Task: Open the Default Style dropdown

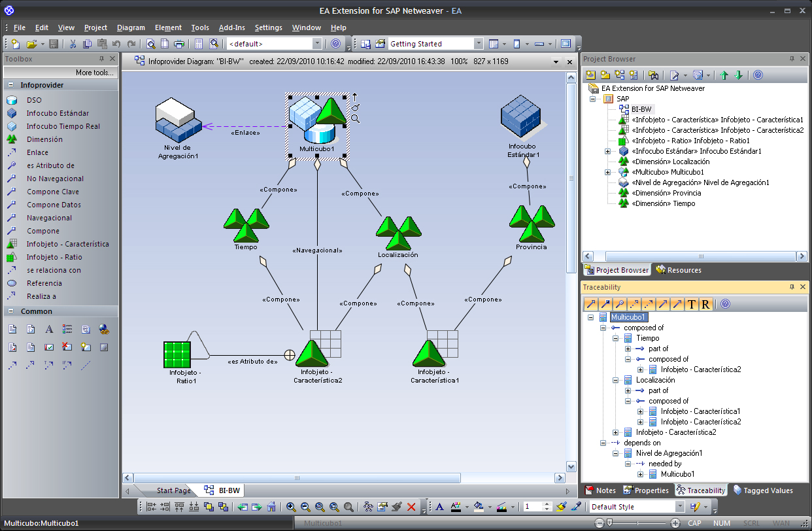Action: point(680,507)
